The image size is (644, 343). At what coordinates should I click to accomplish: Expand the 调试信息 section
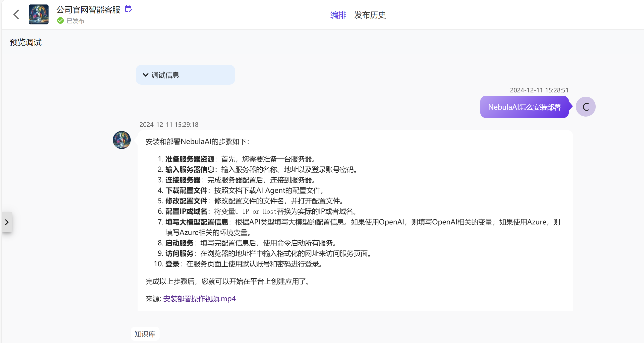point(185,75)
